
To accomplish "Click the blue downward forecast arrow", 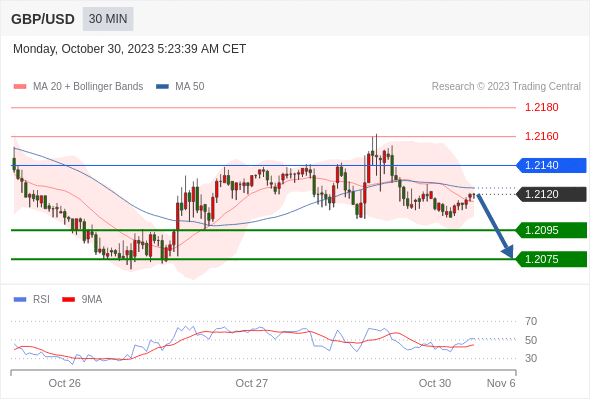I will tap(495, 226).
